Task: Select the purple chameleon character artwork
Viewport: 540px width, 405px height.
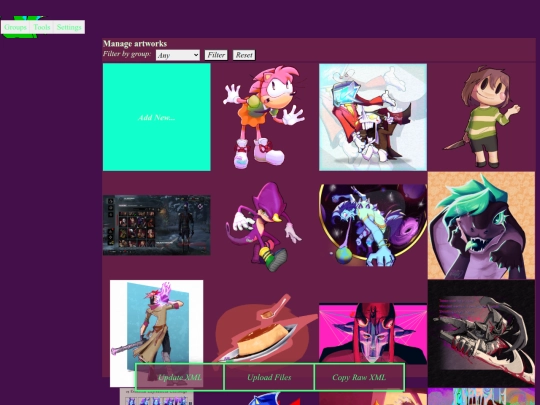Action: pos(264,226)
